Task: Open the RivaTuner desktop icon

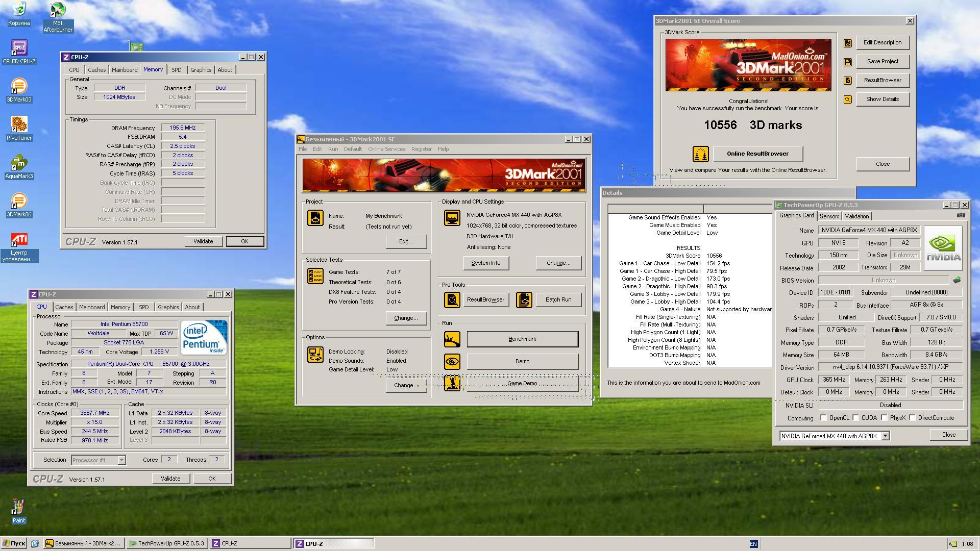Action: point(19,129)
